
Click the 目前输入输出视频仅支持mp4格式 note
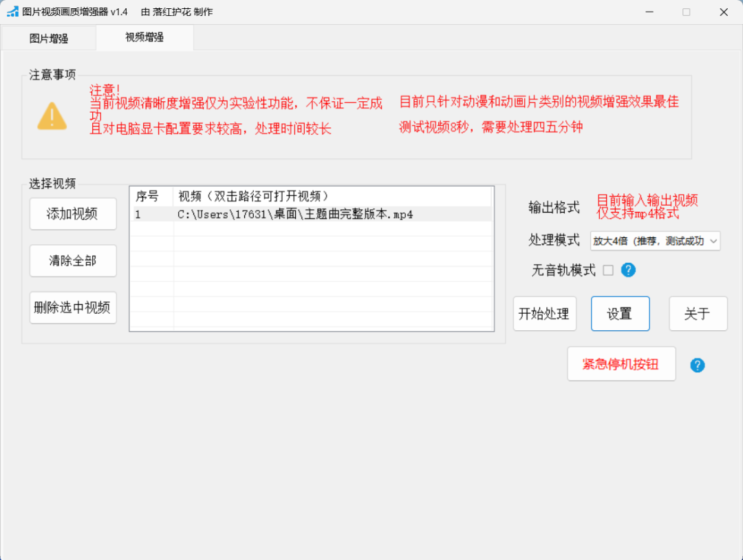click(x=647, y=206)
